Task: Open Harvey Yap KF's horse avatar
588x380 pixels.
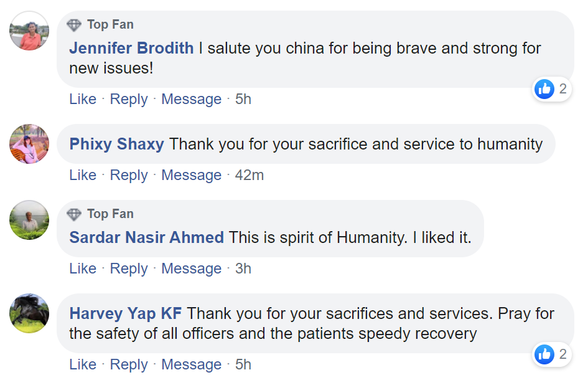Action: (x=29, y=313)
